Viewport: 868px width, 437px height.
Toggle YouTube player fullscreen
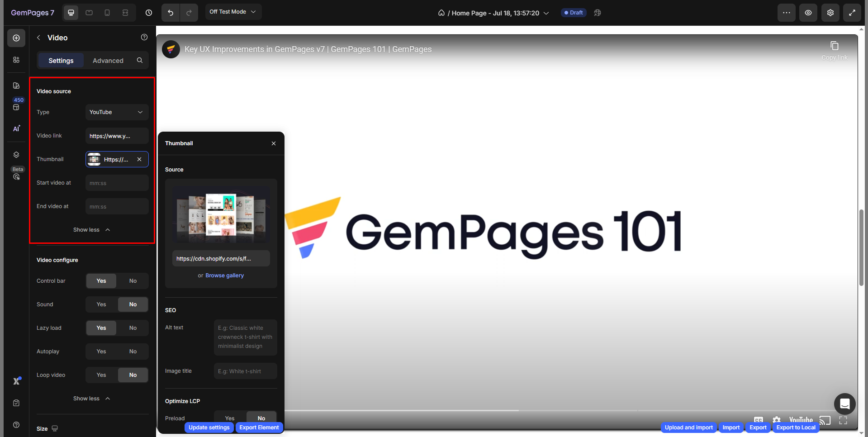pyautogui.click(x=843, y=421)
